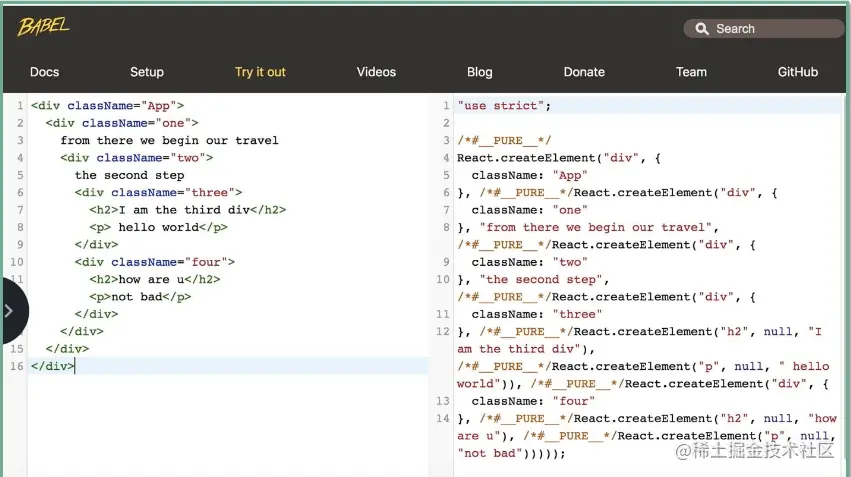851x477 pixels.
Task: Click output text '"not bad")))));'
Action: (x=511, y=453)
